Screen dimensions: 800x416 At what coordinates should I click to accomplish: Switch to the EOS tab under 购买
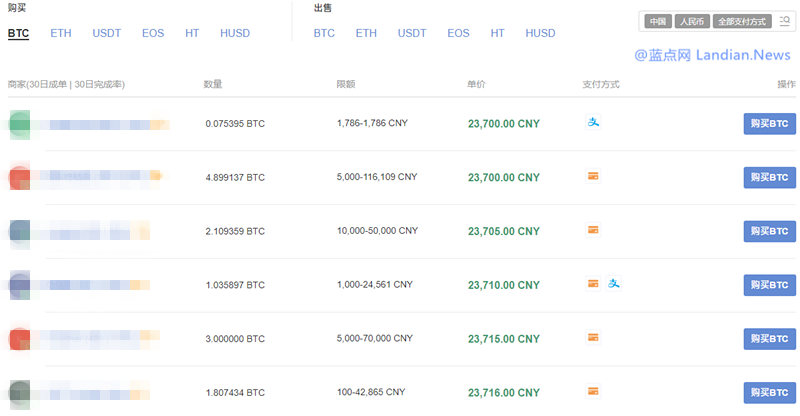153,33
